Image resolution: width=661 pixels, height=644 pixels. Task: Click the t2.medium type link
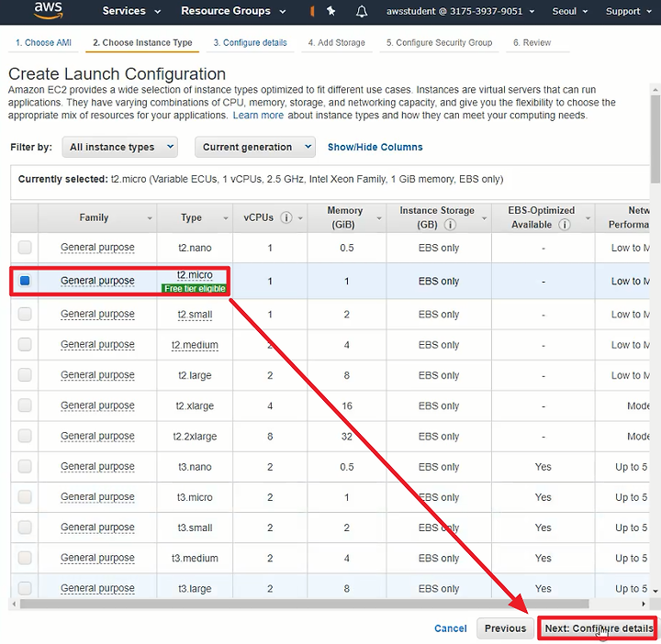[x=195, y=345]
